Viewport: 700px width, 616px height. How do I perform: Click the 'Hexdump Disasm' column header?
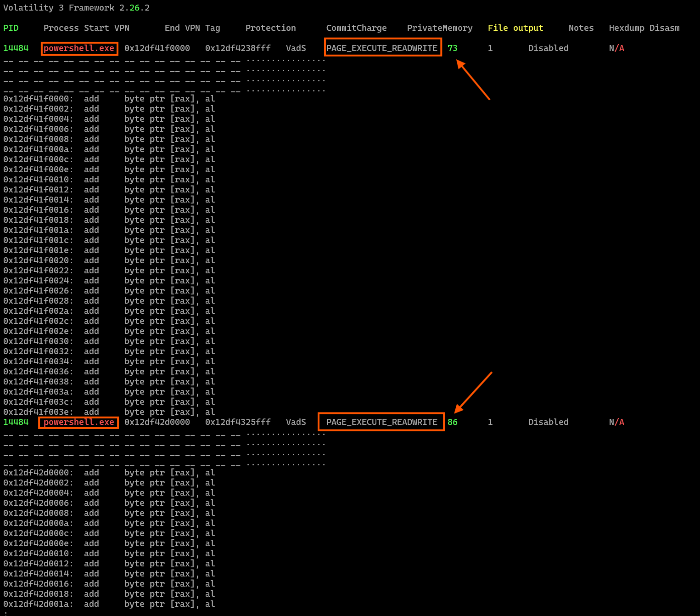pos(644,28)
